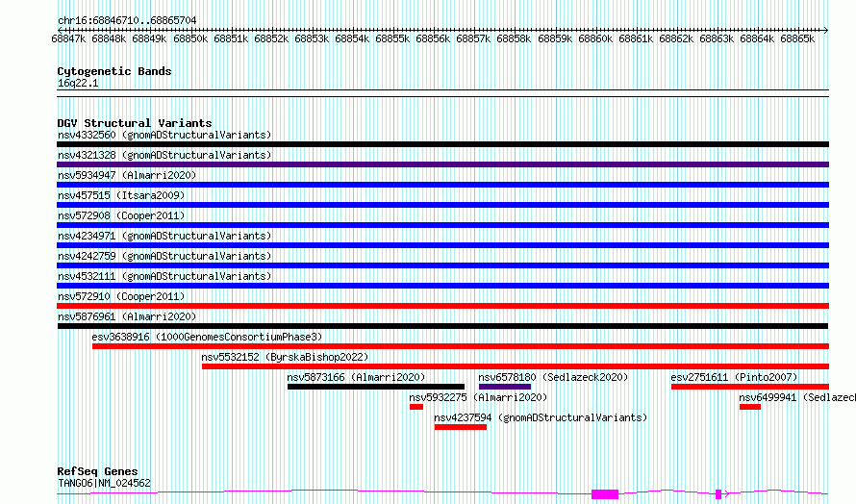This screenshot has height=504, width=856.
Task: Select the blue nsv5934947 variant bar
Action: [x=442, y=185]
